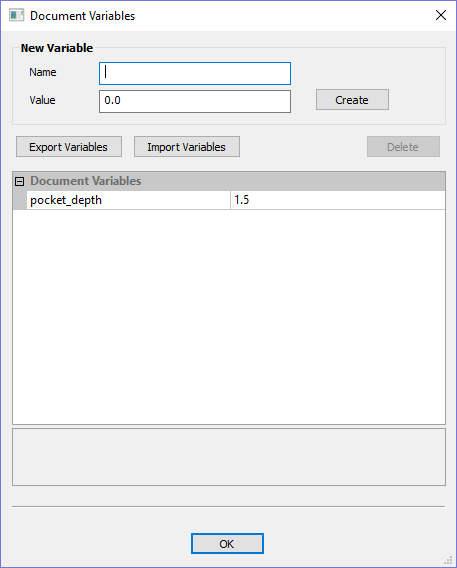The height and width of the screenshot is (568, 457).
Task: Click the Value label
Action: [42, 100]
